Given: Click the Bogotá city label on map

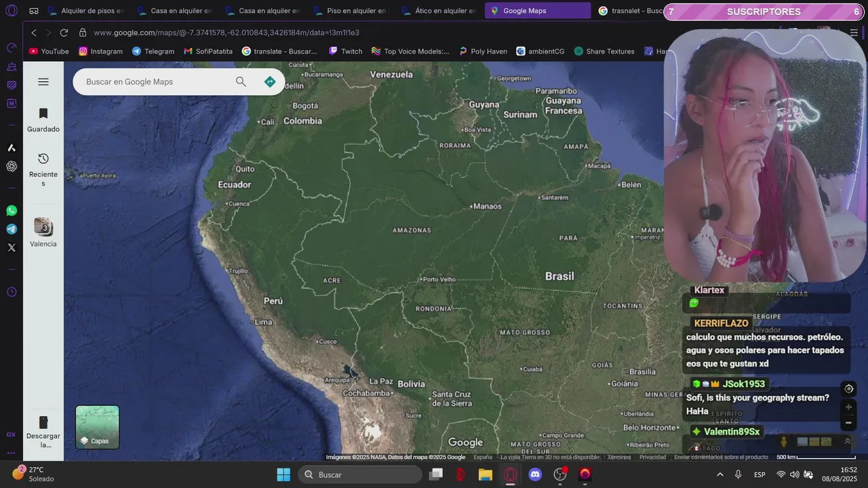Looking at the screenshot, I should (x=304, y=106).
